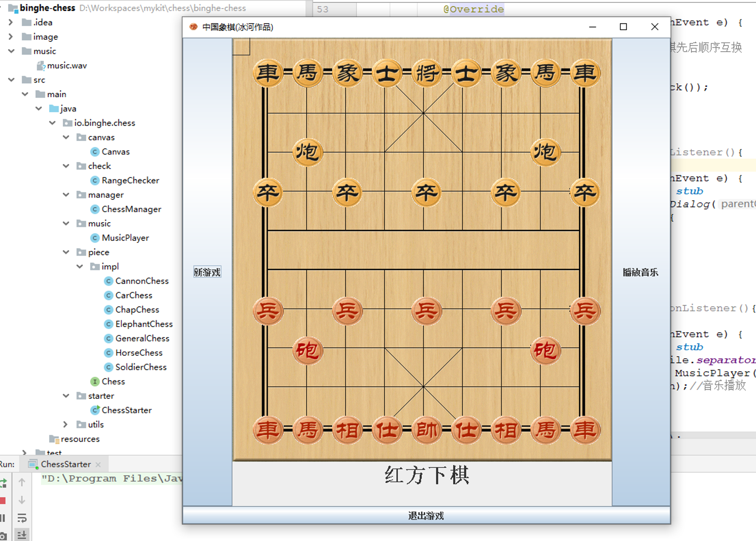This screenshot has height=541, width=756.
Task: Click the up arrow icon in Run panel
Action: point(22,482)
